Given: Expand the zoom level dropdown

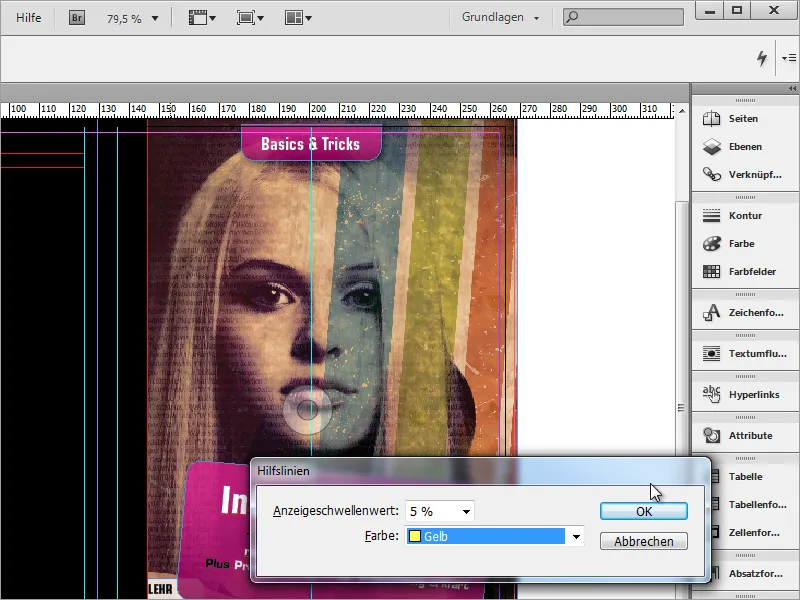Looking at the screenshot, I should (x=155, y=19).
